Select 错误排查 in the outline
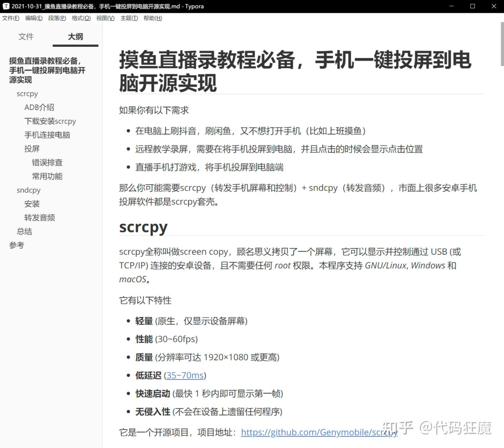This screenshot has width=504, height=448. 47,163
